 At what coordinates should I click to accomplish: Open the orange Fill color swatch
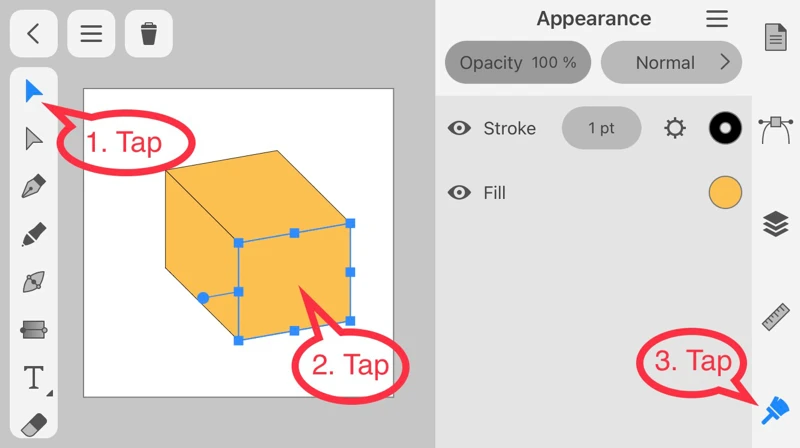[x=725, y=193]
